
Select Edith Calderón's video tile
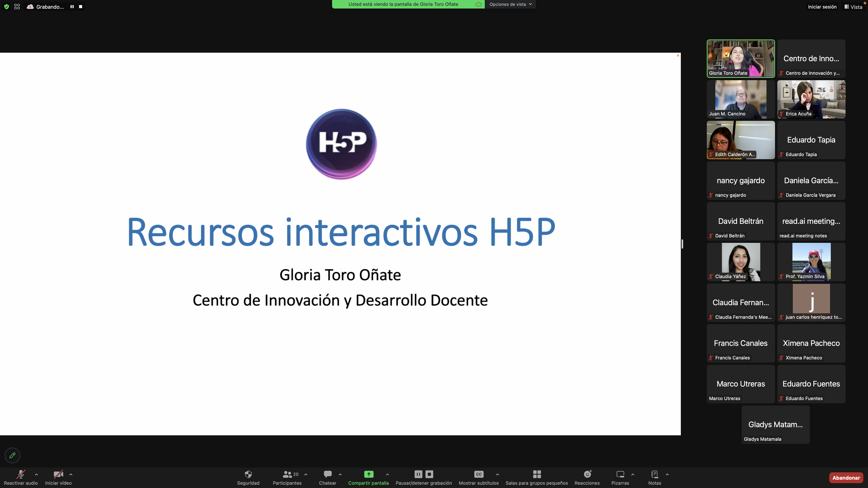741,140
